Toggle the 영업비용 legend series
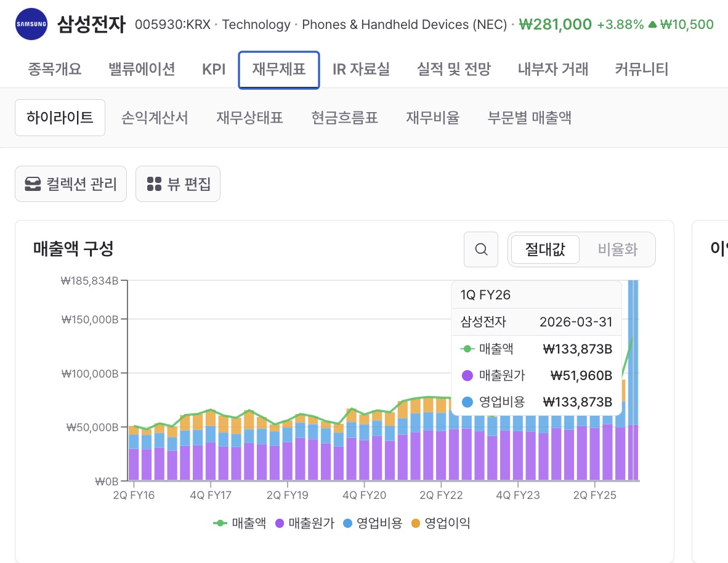Viewport: 728px width, 563px height. [373, 523]
